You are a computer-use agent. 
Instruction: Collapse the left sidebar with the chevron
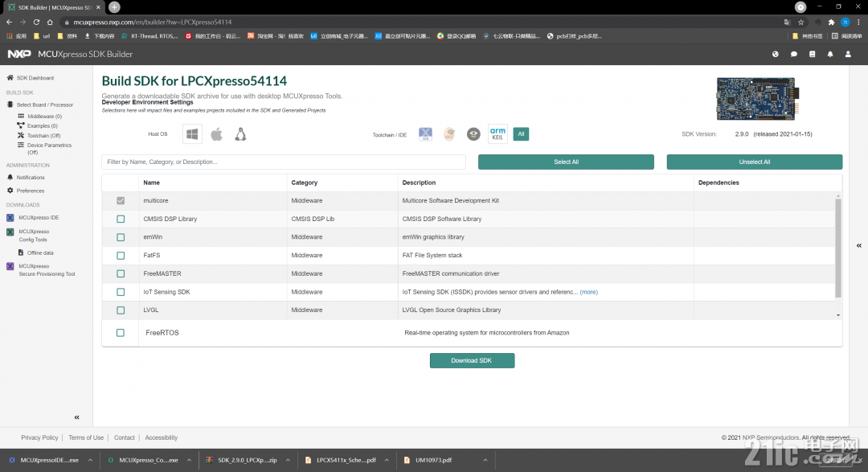pos(76,417)
